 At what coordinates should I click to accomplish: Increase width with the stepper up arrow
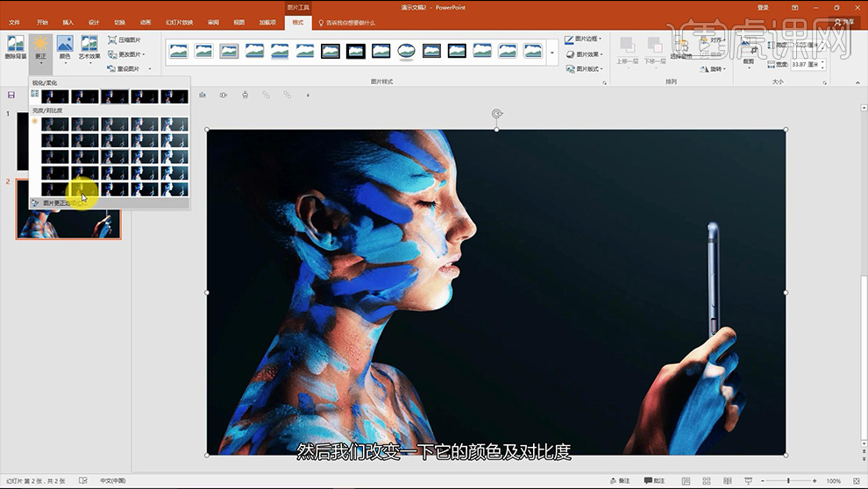(x=822, y=61)
